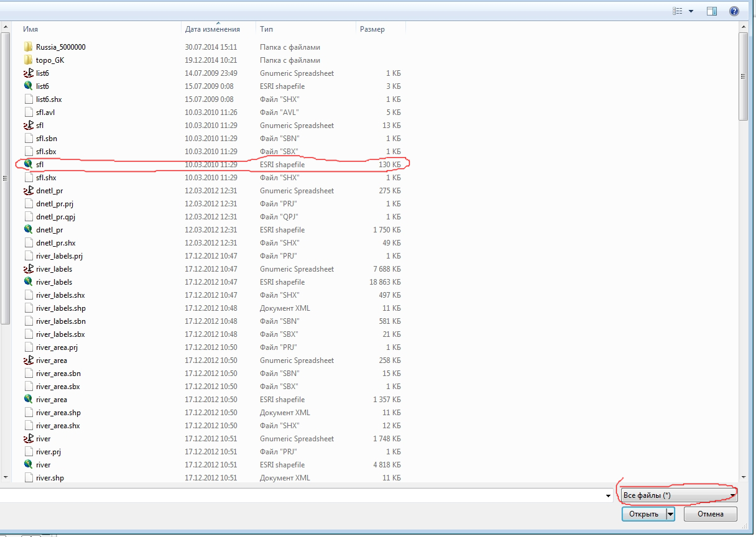Click the size value '7 688 КБ'
The width and height of the screenshot is (756, 537).
(387, 269)
